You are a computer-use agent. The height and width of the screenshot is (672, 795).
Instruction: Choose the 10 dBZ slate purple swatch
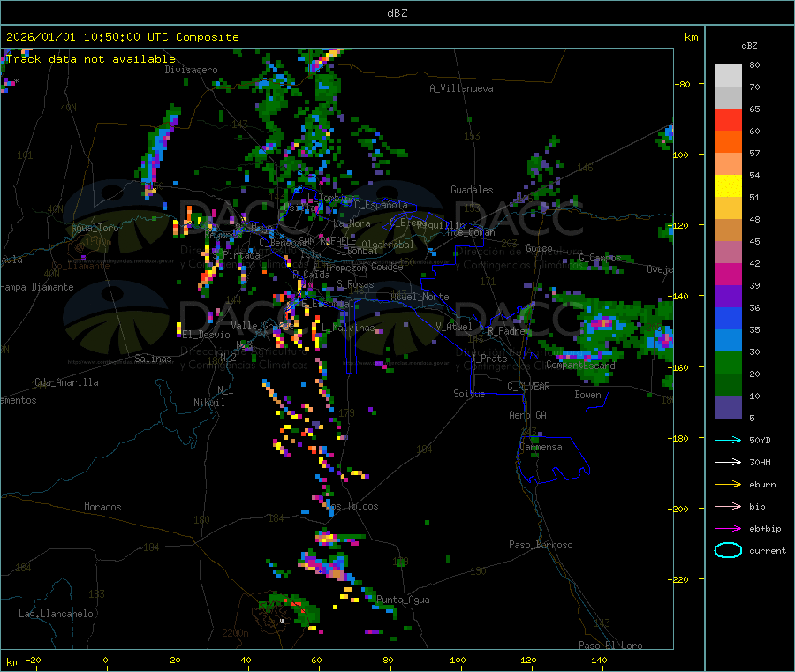click(x=728, y=407)
